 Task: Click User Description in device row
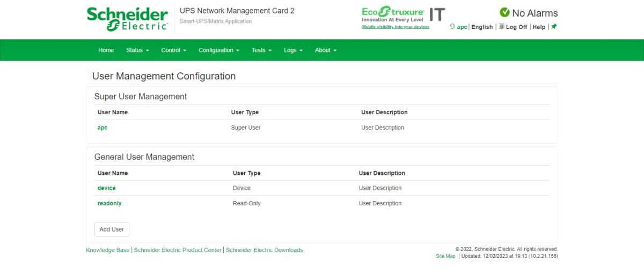pos(380,188)
